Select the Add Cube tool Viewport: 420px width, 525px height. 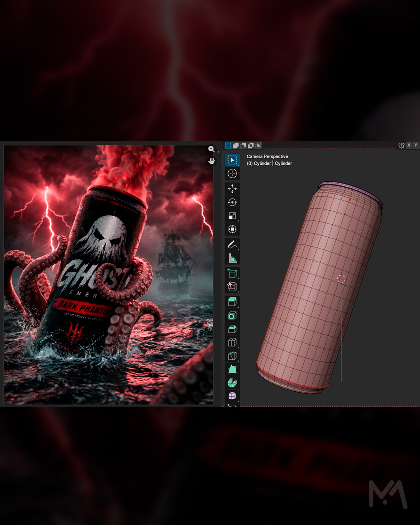click(232, 273)
